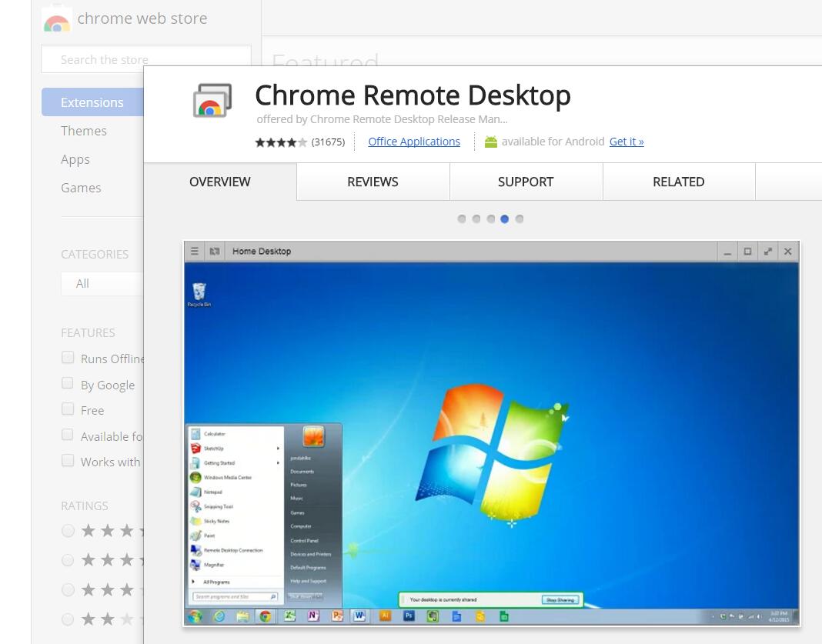The height and width of the screenshot is (644, 822).
Task: Go to Apps in the sidebar
Action: pyautogui.click(x=75, y=160)
